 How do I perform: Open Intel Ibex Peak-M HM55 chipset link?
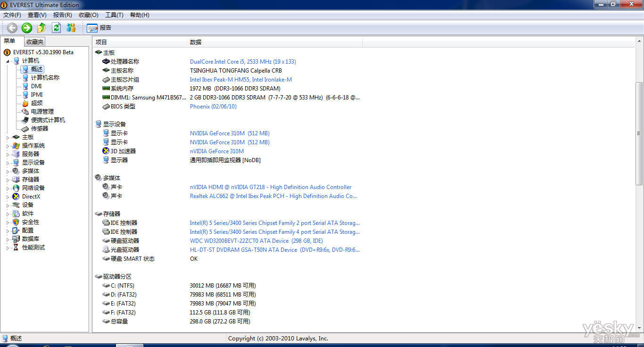coord(241,80)
